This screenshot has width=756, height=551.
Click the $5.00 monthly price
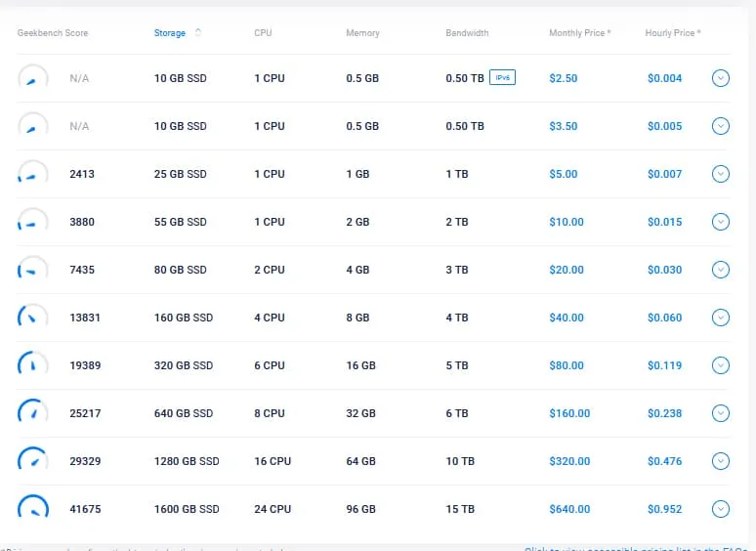[x=564, y=174]
